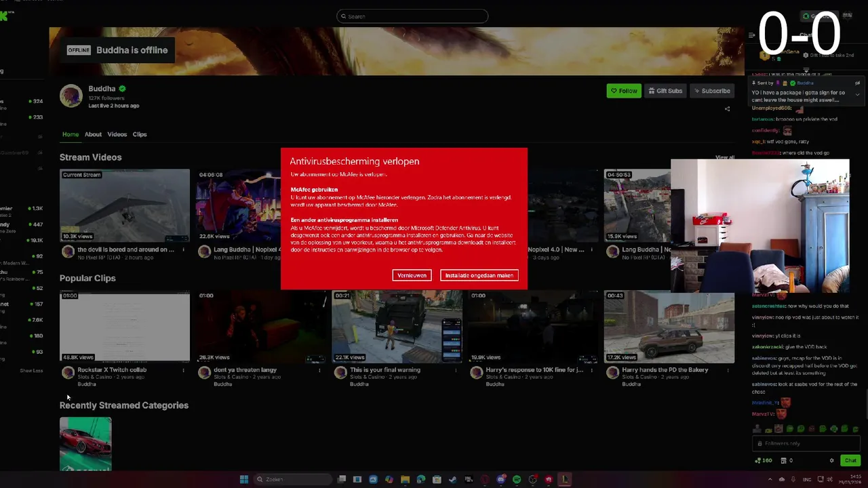Hide the pinned message eye icon
Image resolution: width=868 pixels, height=488 pixels.
click(857, 83)
